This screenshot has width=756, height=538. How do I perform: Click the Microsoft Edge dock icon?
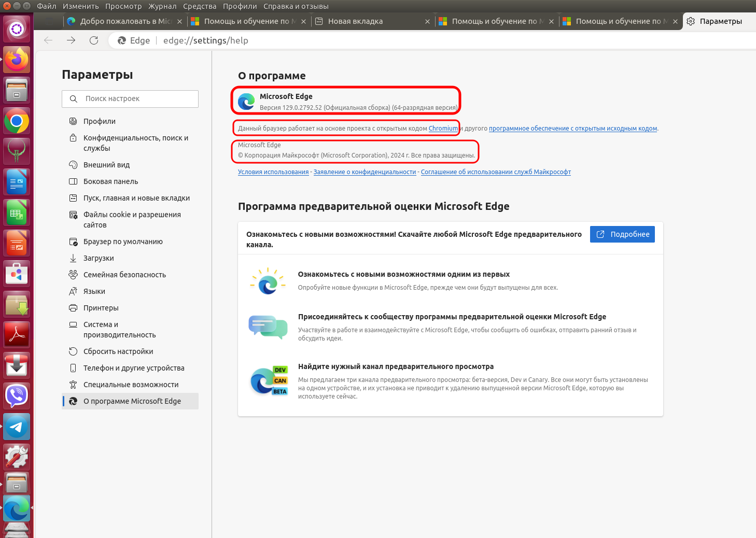17,508
